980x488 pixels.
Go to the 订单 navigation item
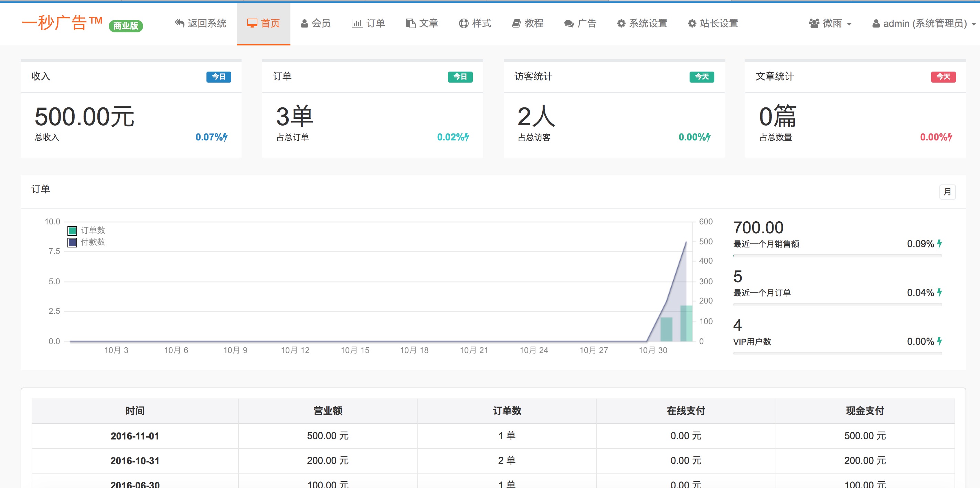368,24
